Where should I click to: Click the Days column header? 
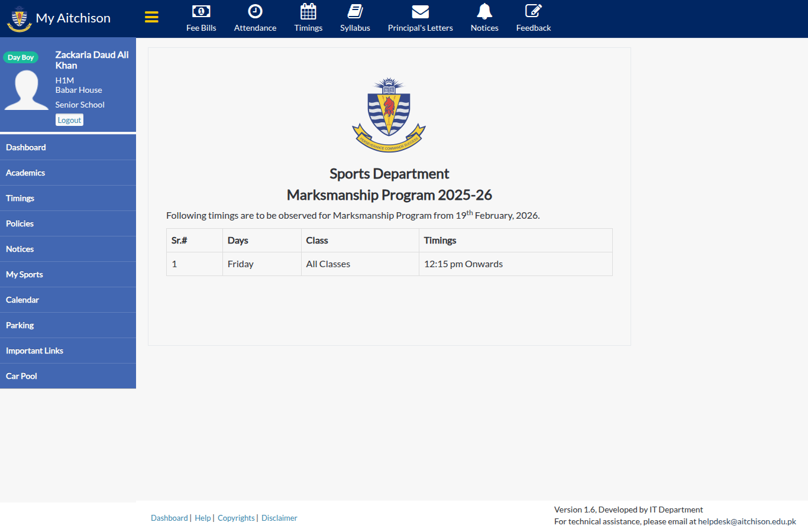click(x=262, y=241)
